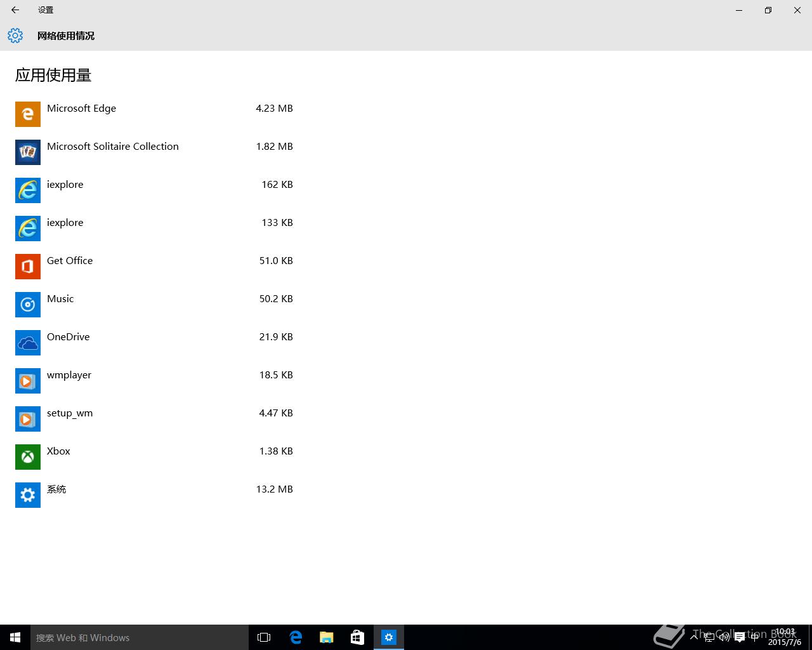Click the 4.47 KB usage value
The height and width of the screenshot is (650, 812).
click(276, 413)
